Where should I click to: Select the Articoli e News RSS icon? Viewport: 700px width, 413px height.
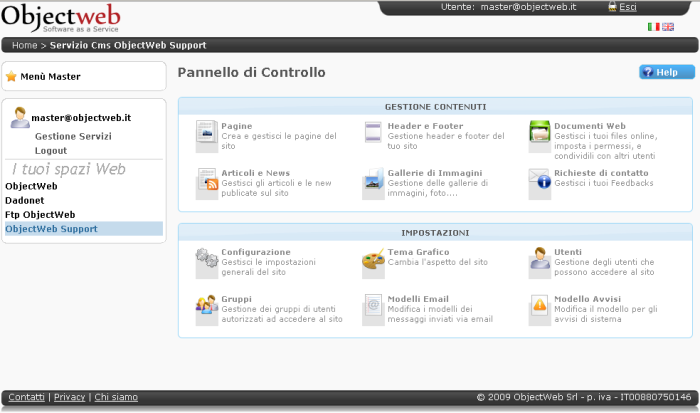[x=206, y=179]
